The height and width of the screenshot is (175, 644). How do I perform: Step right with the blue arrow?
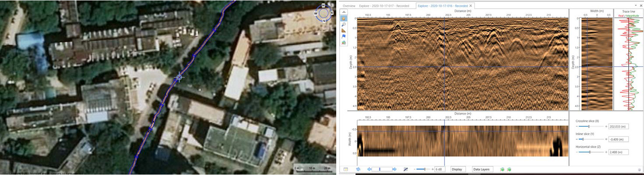(394, 169)
